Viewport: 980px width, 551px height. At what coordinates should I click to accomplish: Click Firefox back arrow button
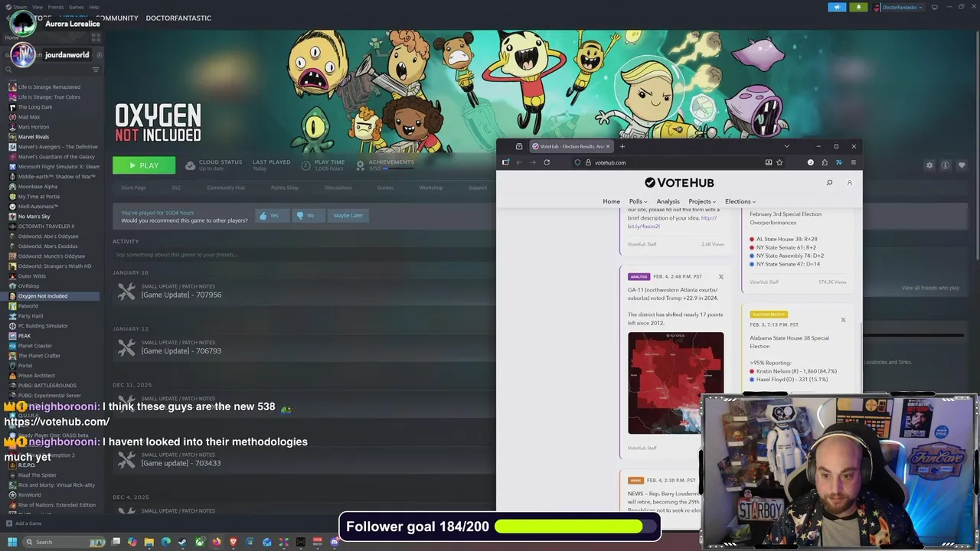(x=519, y=162)
